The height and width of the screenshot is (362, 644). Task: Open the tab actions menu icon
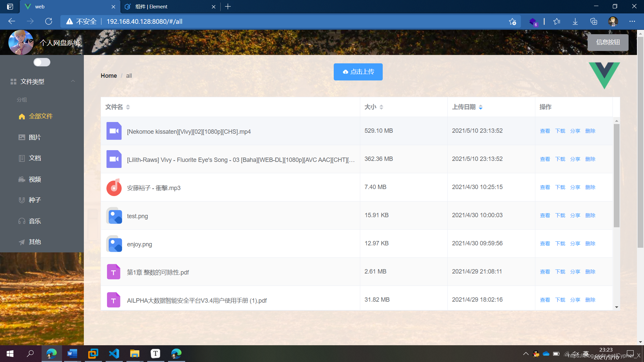click(x=10, y=7)
